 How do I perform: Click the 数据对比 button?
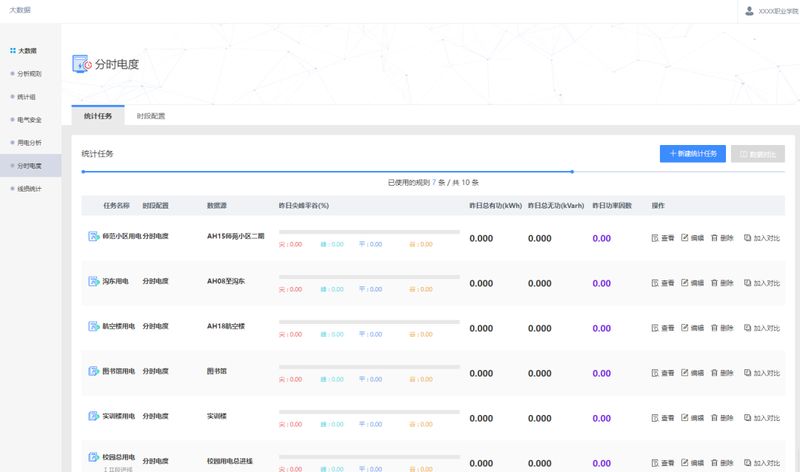[x=757, y=154]
